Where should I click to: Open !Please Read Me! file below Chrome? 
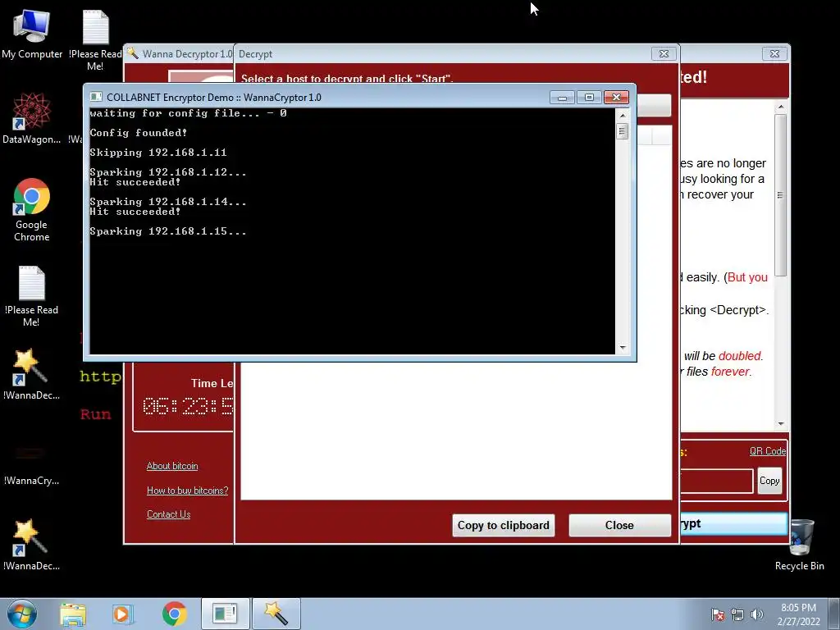coord(32,295)
